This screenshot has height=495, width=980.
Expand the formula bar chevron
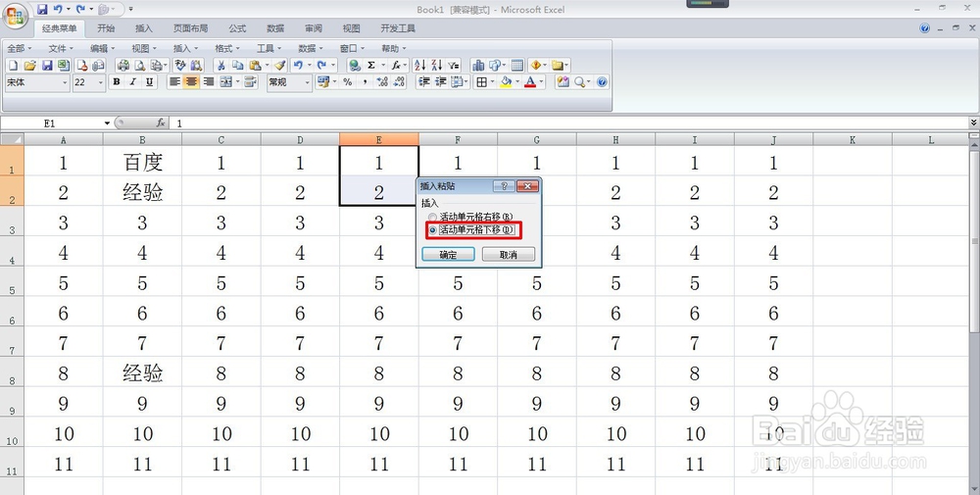pos(974,123)
